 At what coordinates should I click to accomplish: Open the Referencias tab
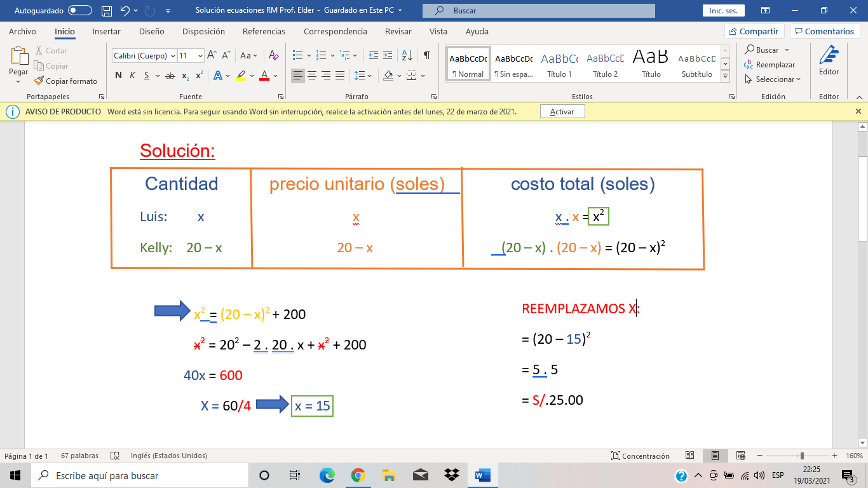264,31
